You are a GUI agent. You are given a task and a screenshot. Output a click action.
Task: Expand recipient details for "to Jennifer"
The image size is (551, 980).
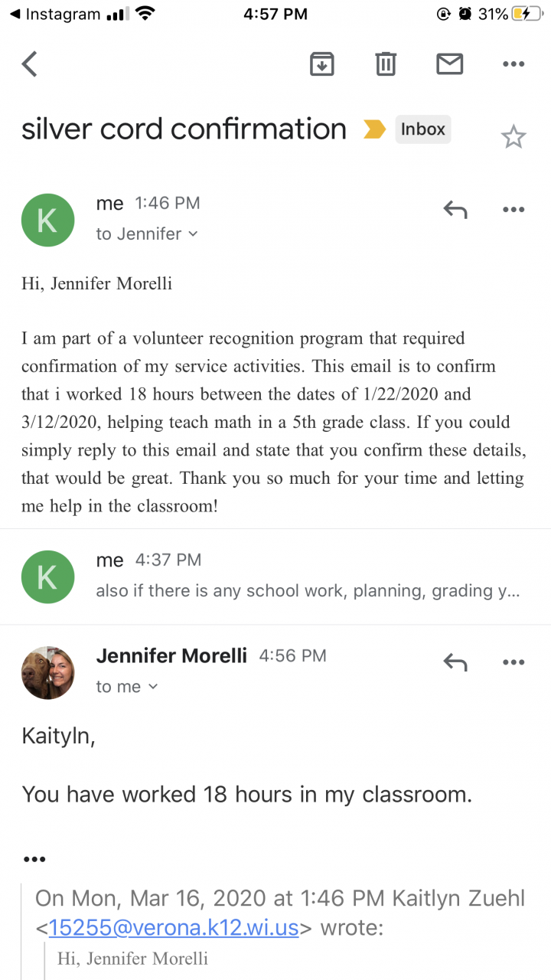(x=147, y=234)
